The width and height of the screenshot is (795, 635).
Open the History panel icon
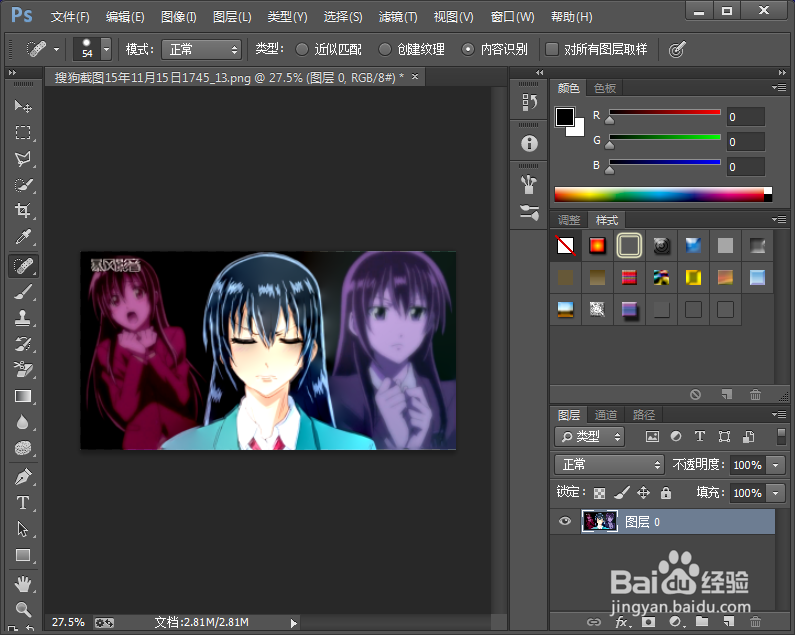(x=529, y=102)
